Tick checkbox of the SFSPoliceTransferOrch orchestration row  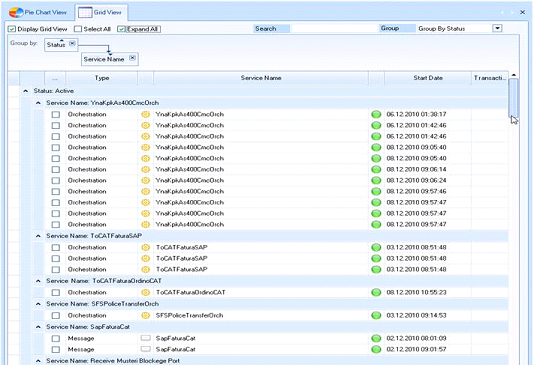coord(56,316)
